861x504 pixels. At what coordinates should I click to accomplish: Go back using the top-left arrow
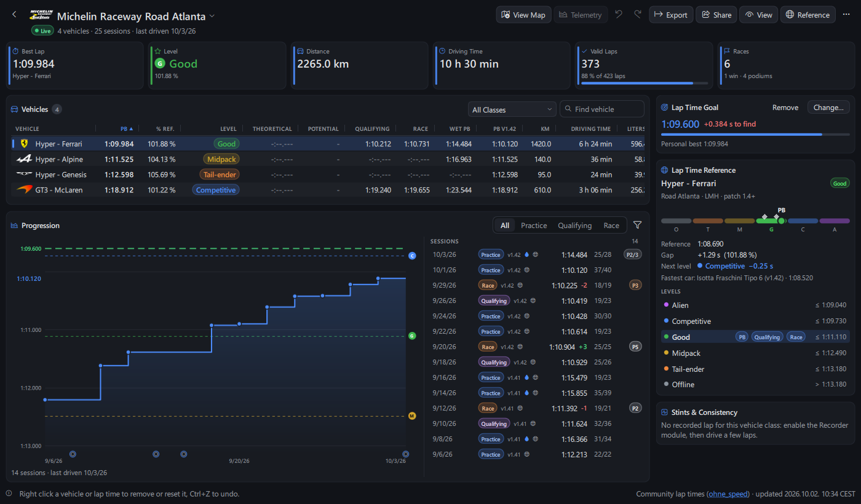click(x=14, y=15)
